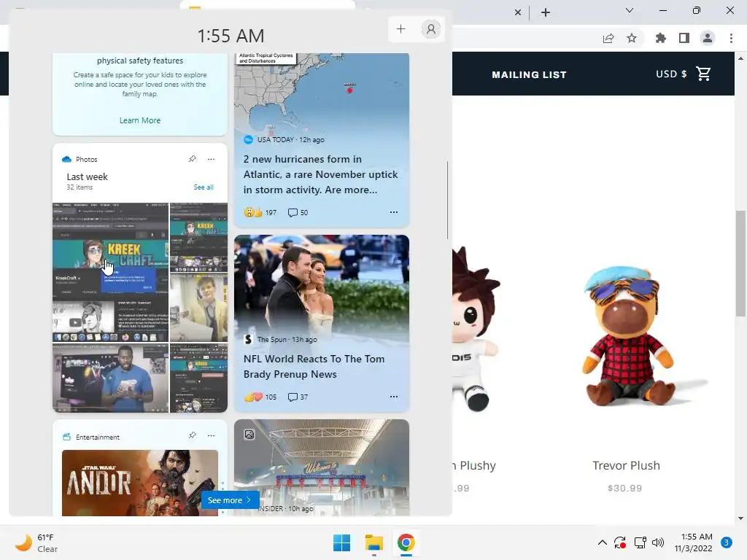Click the Last week photos heading

tap(88, 176)
